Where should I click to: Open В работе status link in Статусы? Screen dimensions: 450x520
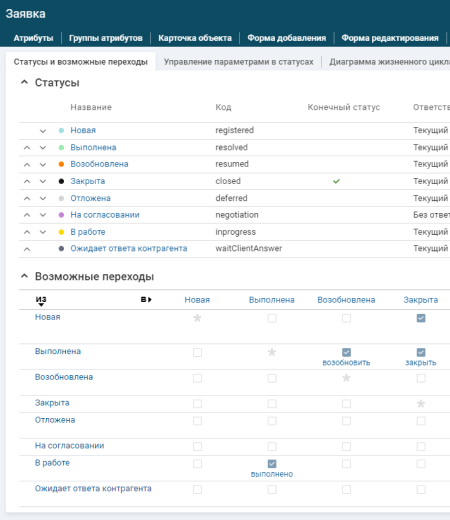pyautogui.click(x=88, y=232)
